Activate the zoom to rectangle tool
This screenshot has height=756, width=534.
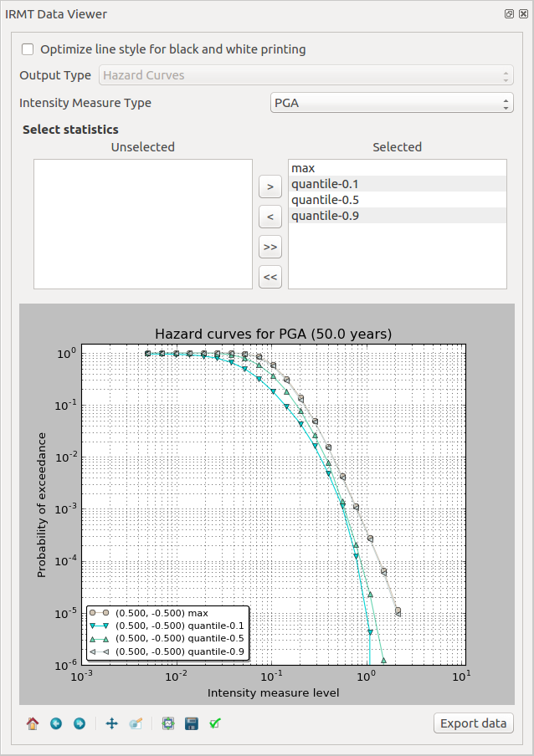pos(135,723)
